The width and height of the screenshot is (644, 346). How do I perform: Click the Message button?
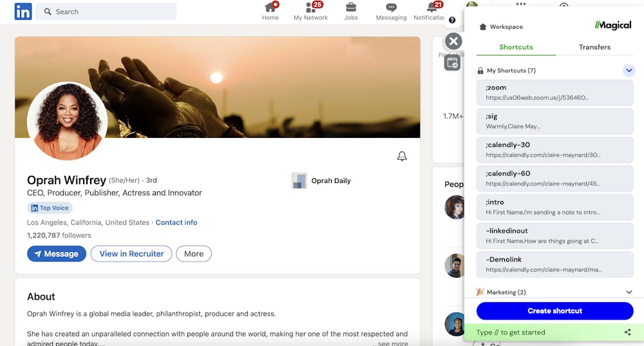57,254
